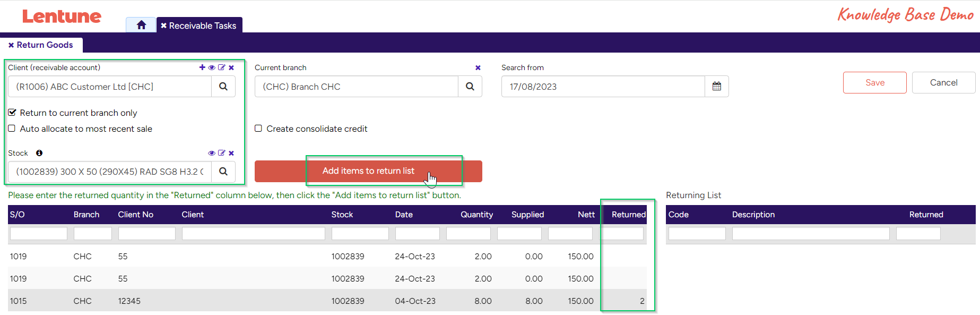The height and width of the screenshot is (315, 980).
Task: Sort by the Stock column header
Action: point(342,215)
